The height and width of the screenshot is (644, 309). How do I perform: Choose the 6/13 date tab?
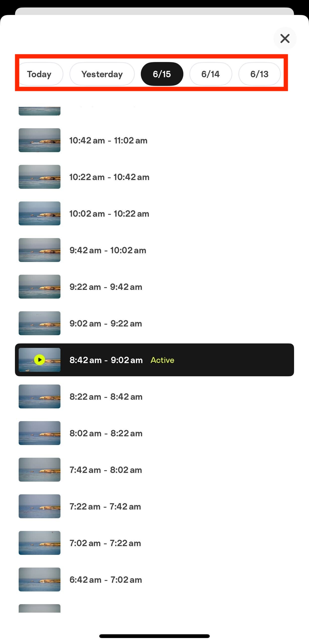(x=259, y=74)
